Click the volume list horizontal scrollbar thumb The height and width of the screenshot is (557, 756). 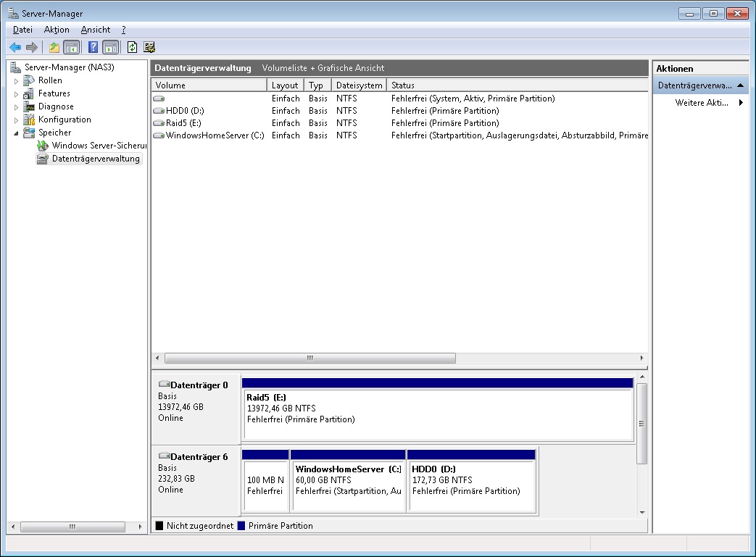point(310,358)
